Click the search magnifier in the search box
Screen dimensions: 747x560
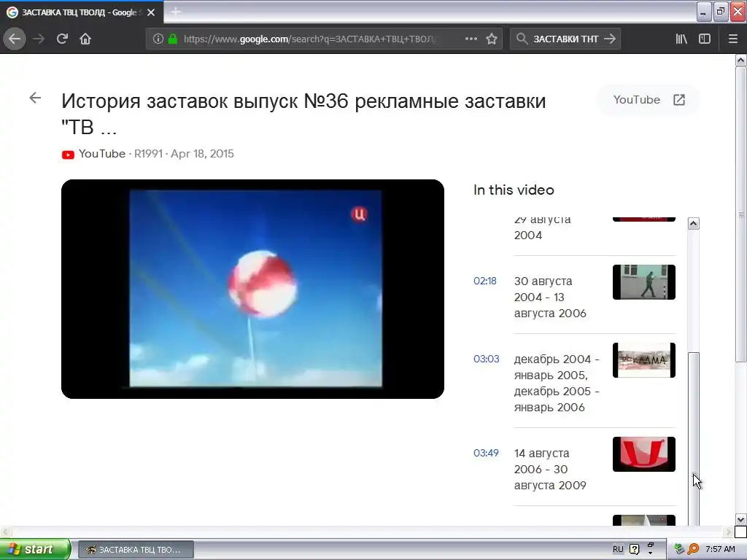[x=522, y=39]
